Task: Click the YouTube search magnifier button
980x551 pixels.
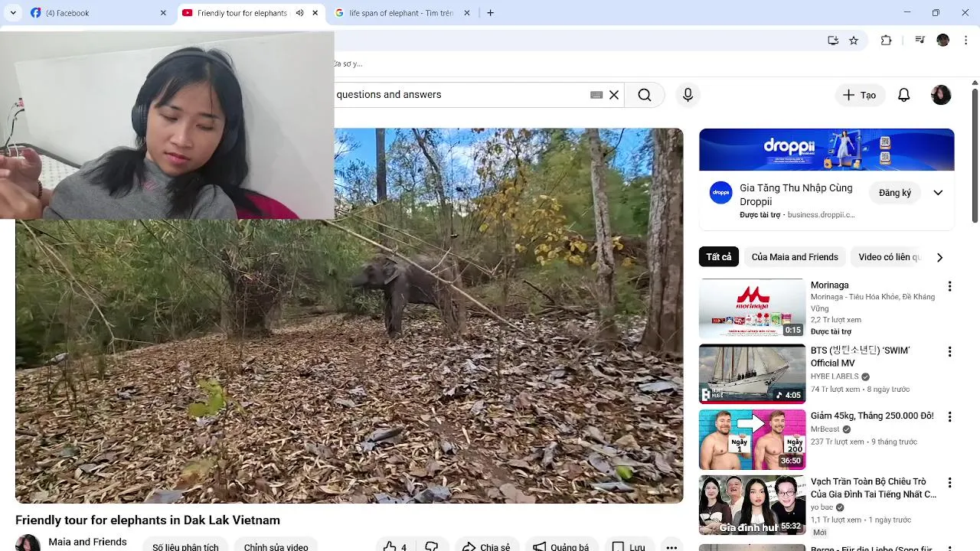Action: click(645, 95)
